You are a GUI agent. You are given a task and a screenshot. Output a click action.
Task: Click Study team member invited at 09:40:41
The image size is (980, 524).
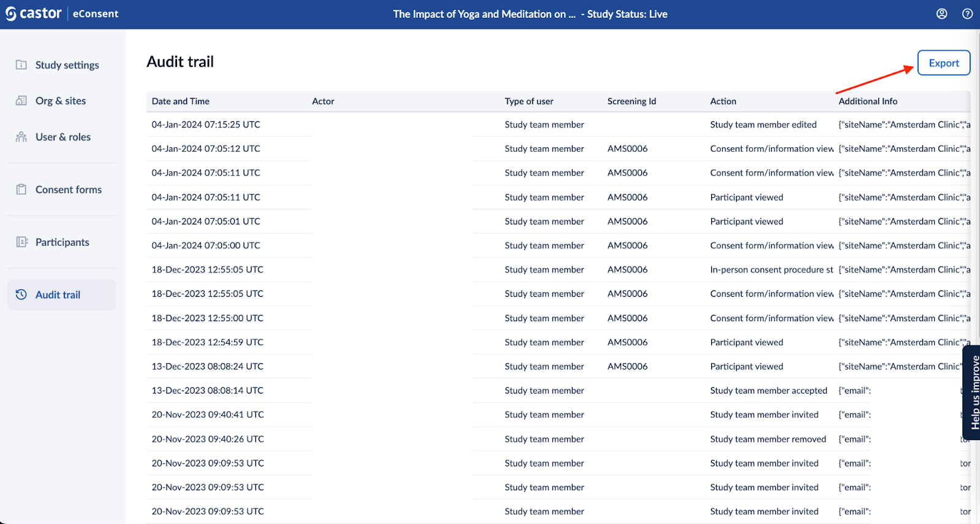pos(764,415)
